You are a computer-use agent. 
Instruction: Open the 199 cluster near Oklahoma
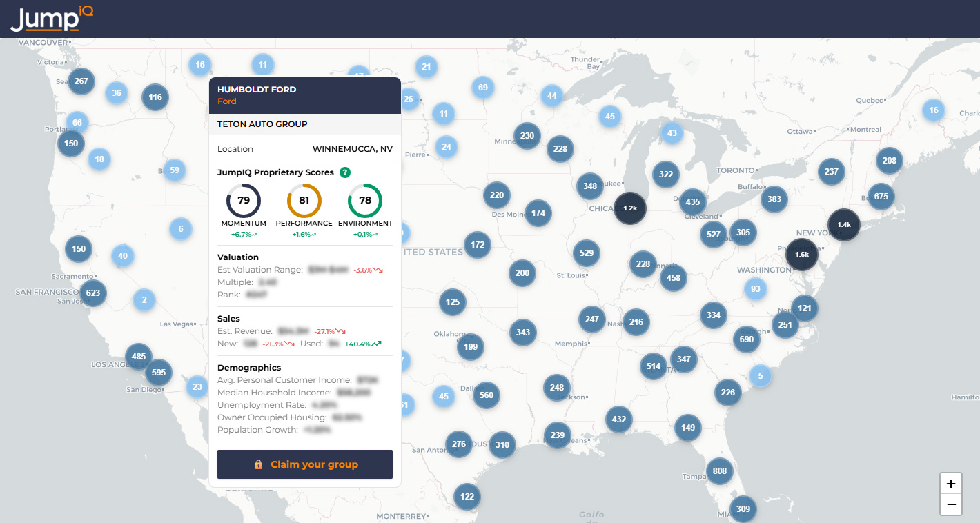[x=471, y=347]
